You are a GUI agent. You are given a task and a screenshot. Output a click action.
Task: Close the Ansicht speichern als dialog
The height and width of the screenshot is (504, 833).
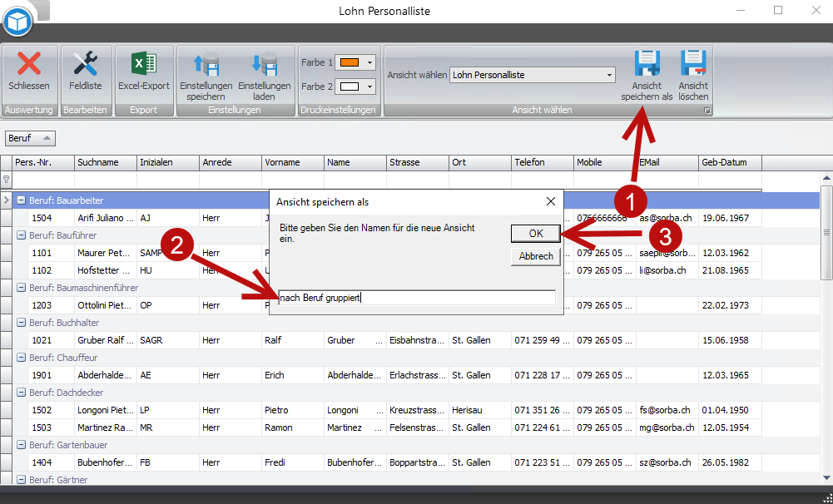click(x=550, y=202)
